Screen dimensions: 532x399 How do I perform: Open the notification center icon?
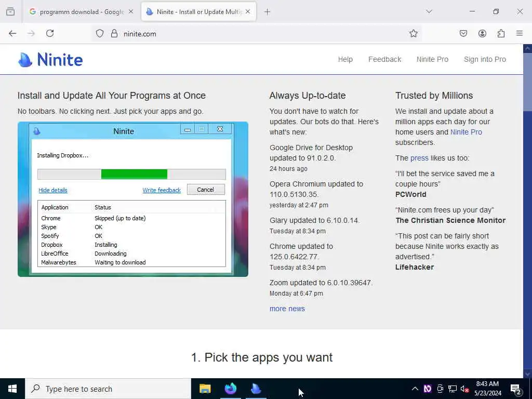tap(516, 390)
